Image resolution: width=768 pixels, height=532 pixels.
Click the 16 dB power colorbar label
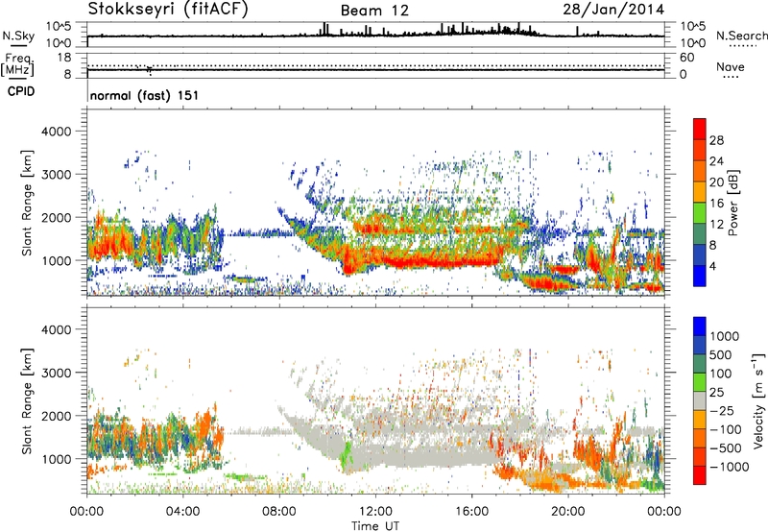tap(716, 204)
